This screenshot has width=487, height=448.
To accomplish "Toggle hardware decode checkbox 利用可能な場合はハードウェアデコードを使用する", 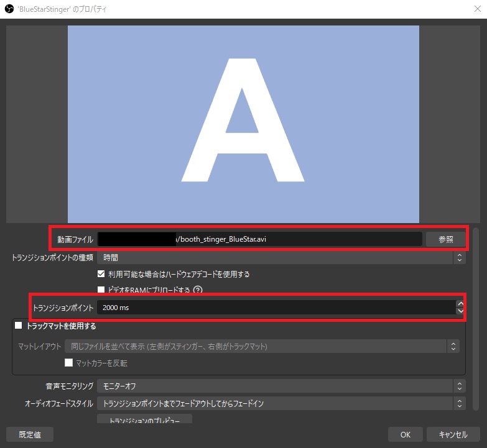I will coord(101,274).
